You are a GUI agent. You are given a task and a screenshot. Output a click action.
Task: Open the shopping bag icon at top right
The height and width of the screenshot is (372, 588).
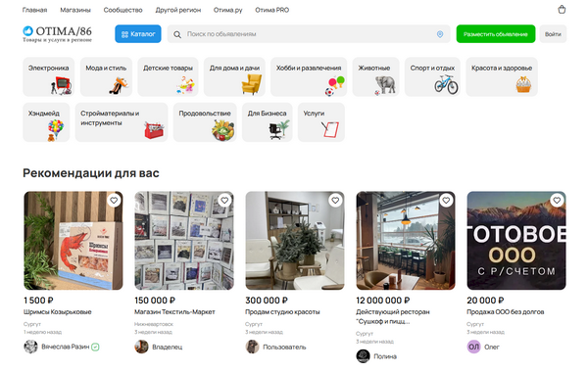[562, 10]
